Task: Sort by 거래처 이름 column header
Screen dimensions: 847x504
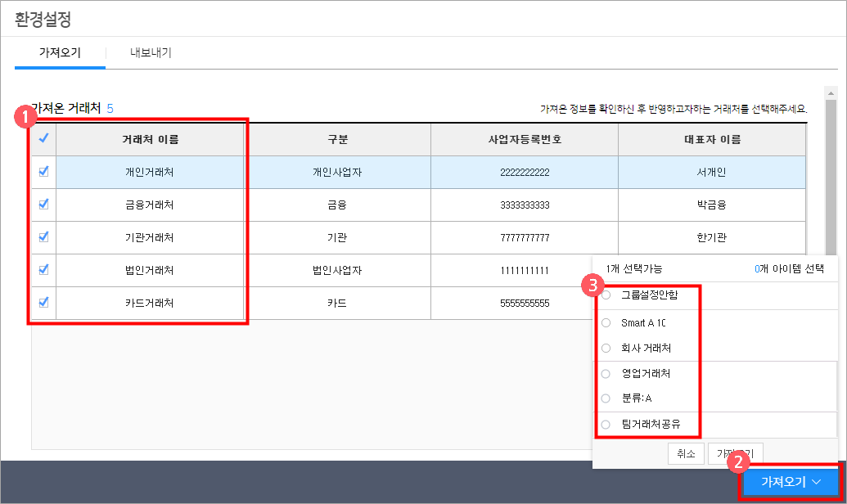Action: [x=151, y=139]
